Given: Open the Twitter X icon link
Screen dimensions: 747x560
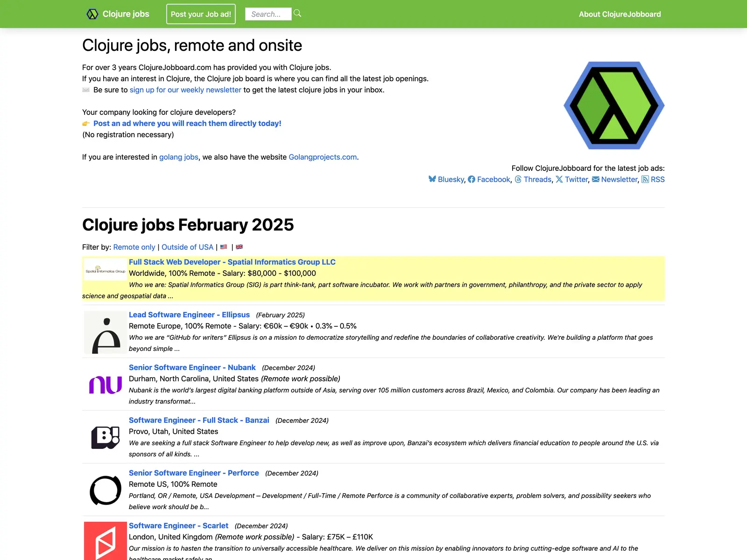Looking at the screenshot, I should 559,179.
